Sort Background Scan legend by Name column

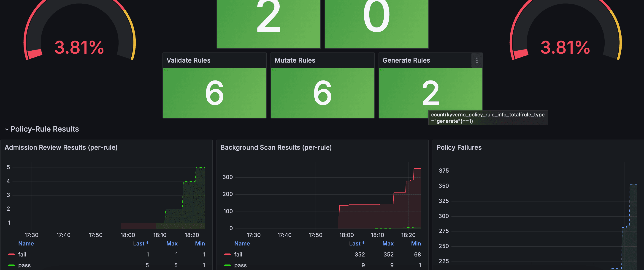(242, 243)
